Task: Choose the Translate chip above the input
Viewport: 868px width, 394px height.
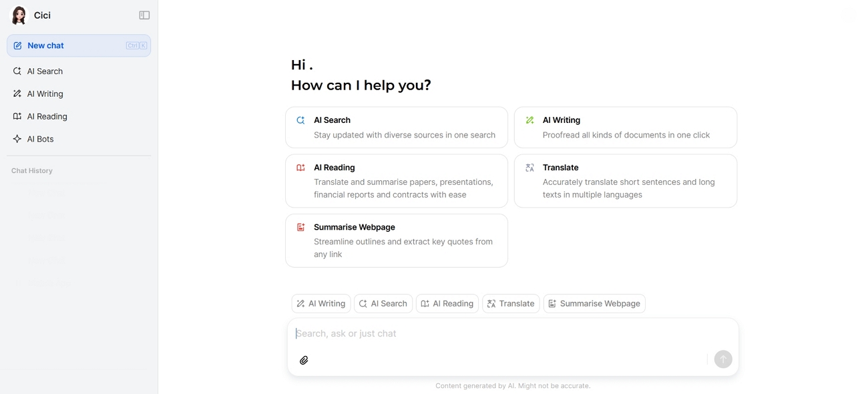Action: click(511, 304)
